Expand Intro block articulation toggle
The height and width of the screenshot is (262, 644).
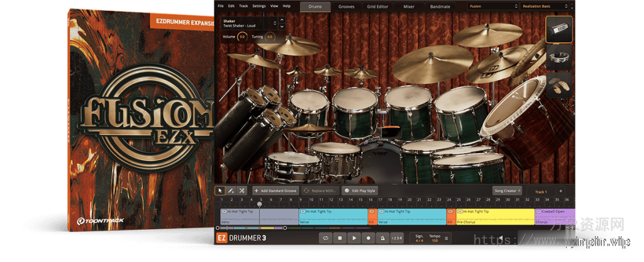click(x=224, y=212)
